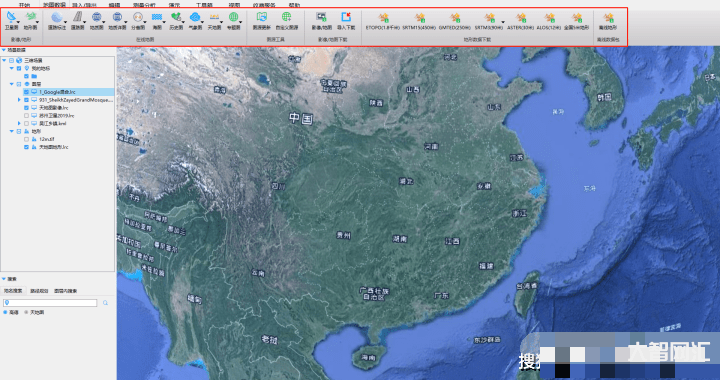Toggle the 1_Google layer checkbox
The image size is (720, 380).
click(26, 92)
